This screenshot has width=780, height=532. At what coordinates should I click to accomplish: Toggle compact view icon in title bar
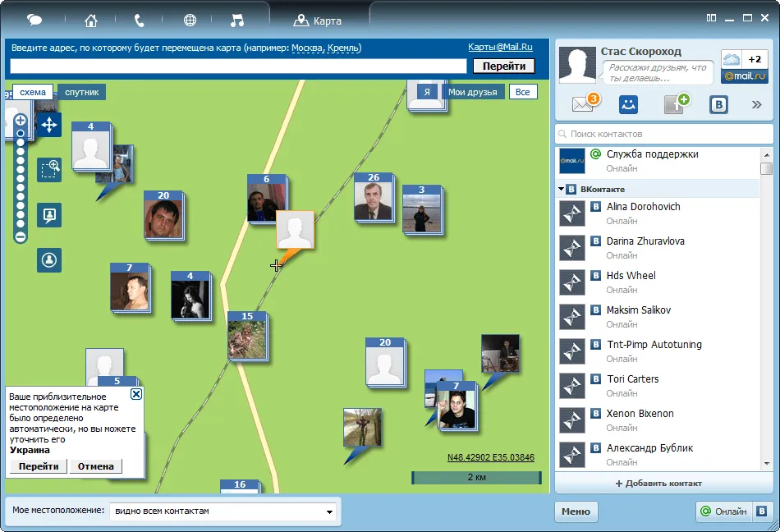pos(711,18)
